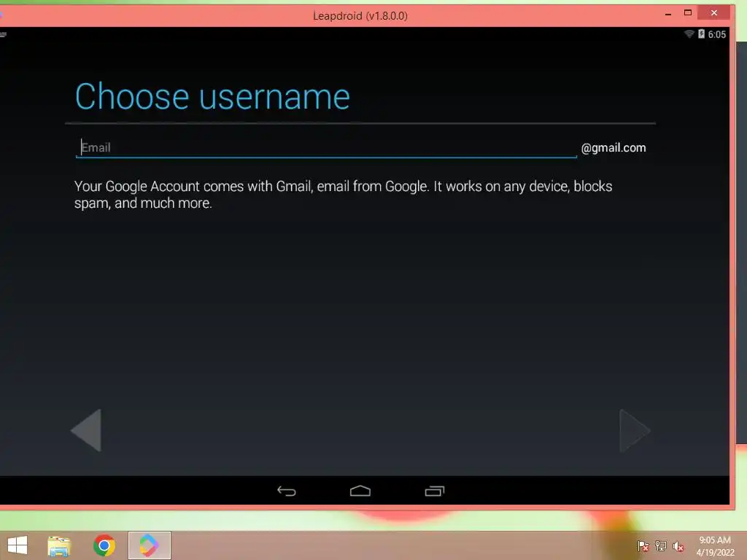Screen dimensions: 747x560
Task: Click the Email username input field
Action: [326, 147]
